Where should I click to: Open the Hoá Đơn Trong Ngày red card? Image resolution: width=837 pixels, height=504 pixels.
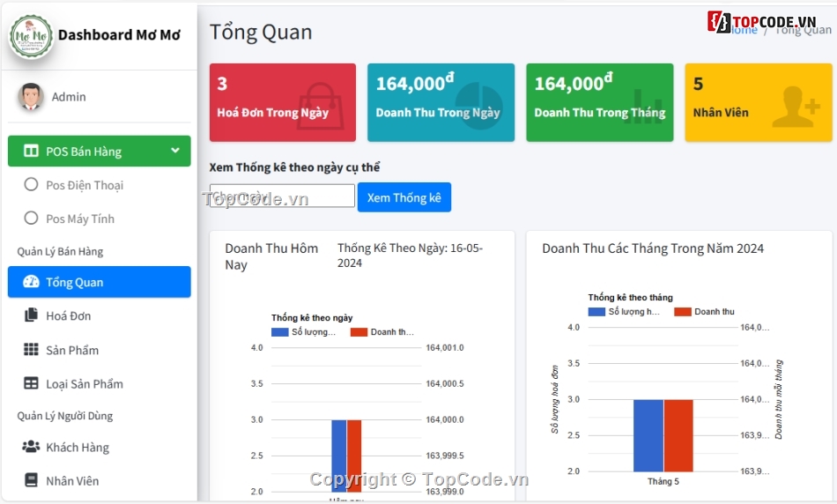coord(282,102)
